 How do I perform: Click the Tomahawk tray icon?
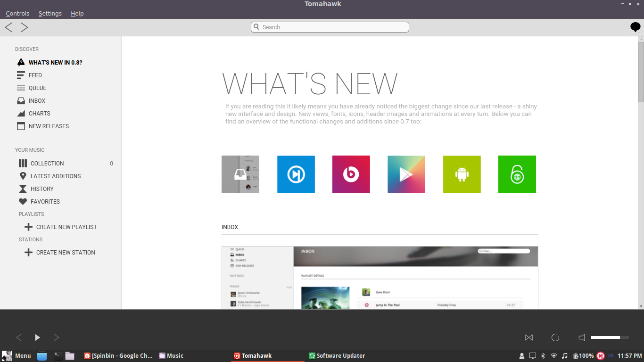[601, 356]
